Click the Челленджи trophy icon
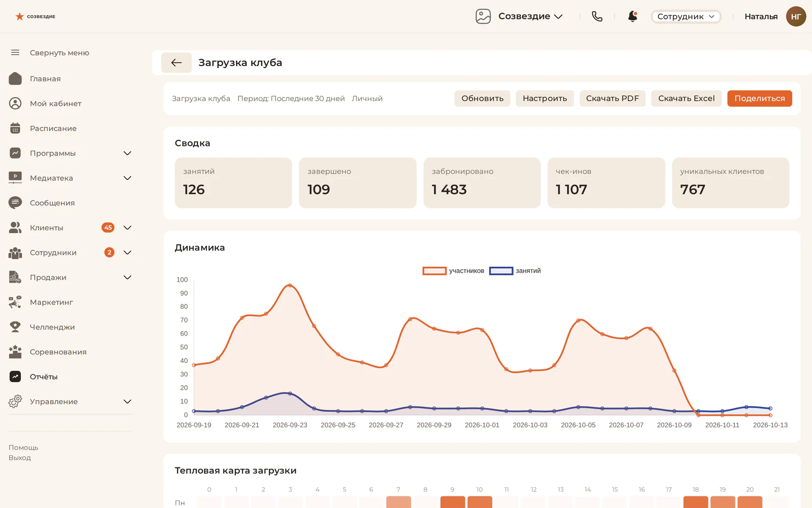The height and width of the screenshot is (508, 812). (x=15, y=327)
